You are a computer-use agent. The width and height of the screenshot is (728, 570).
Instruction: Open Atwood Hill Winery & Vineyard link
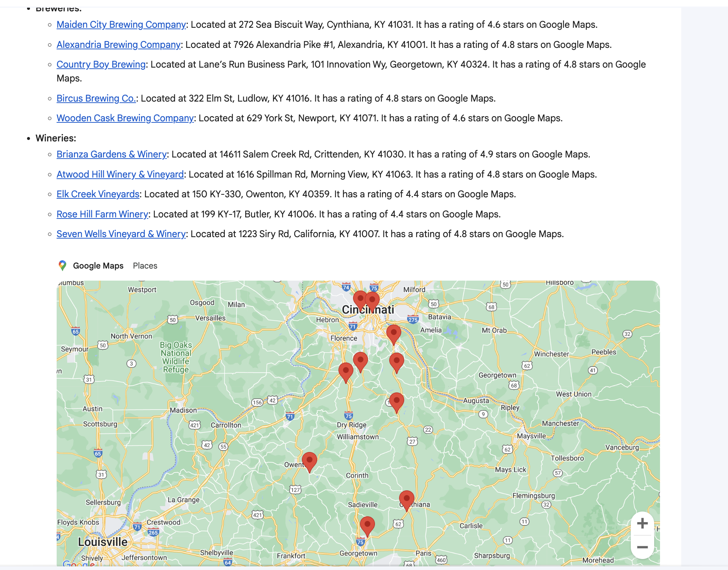[x=120, y=174]
